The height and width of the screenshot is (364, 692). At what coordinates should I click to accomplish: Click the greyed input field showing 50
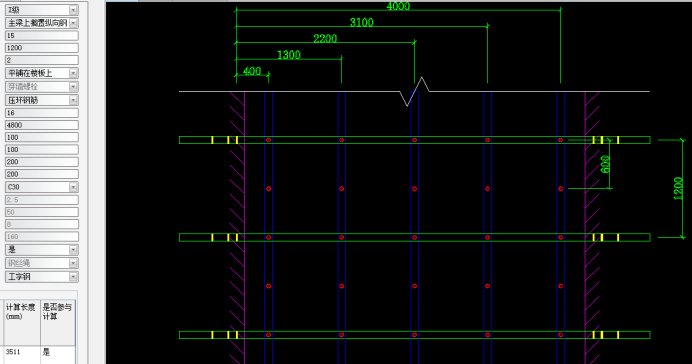[x=42, y=212]
